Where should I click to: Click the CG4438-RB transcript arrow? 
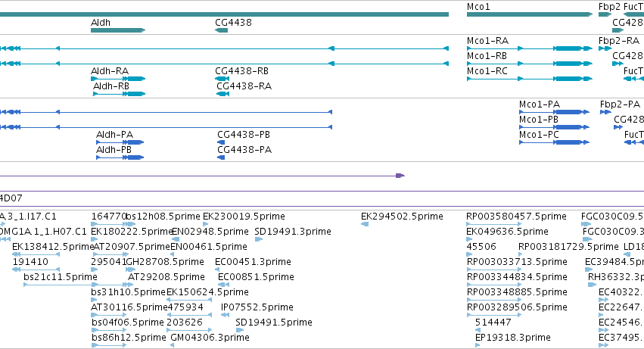point(222,79)
